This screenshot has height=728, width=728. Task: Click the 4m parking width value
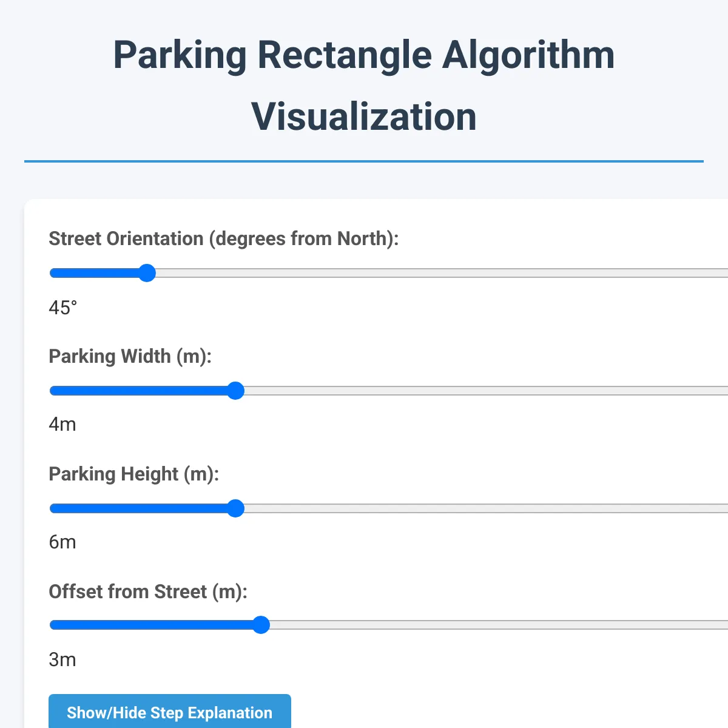[x=62, y=425]
